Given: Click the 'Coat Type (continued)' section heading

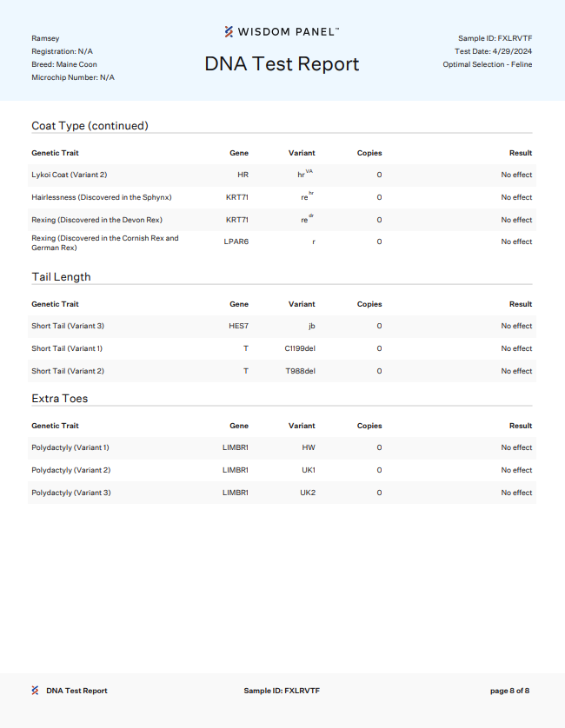Looking at the screenshot, I should [x=90, y=126].
